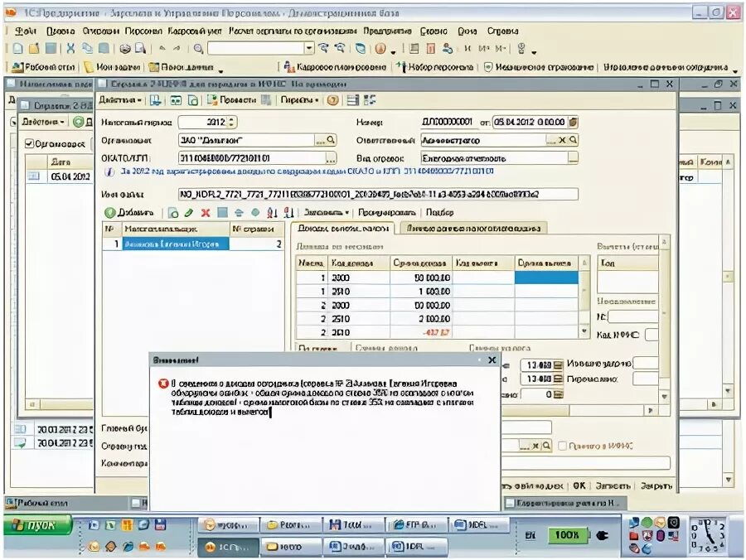The height and width of the screenshot is (560, 746).
Task: Click the move row up icon in table toolbar
Action: 239,213
